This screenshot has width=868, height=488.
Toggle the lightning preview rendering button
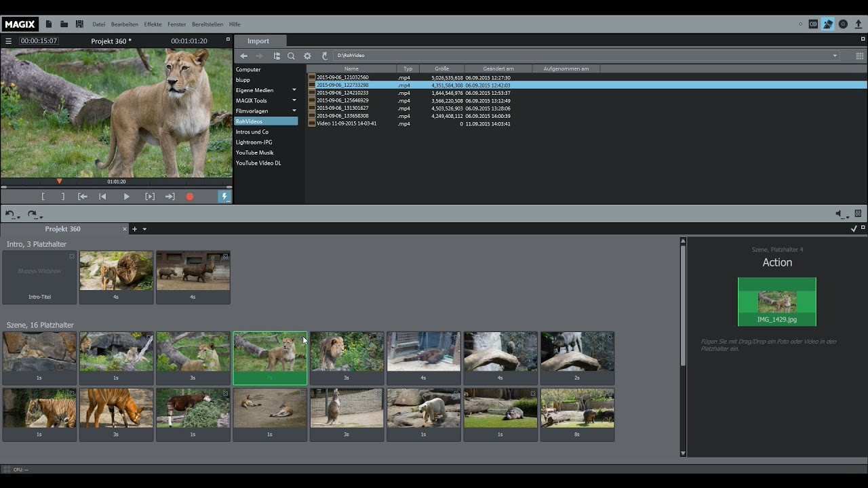coord(224,197)
